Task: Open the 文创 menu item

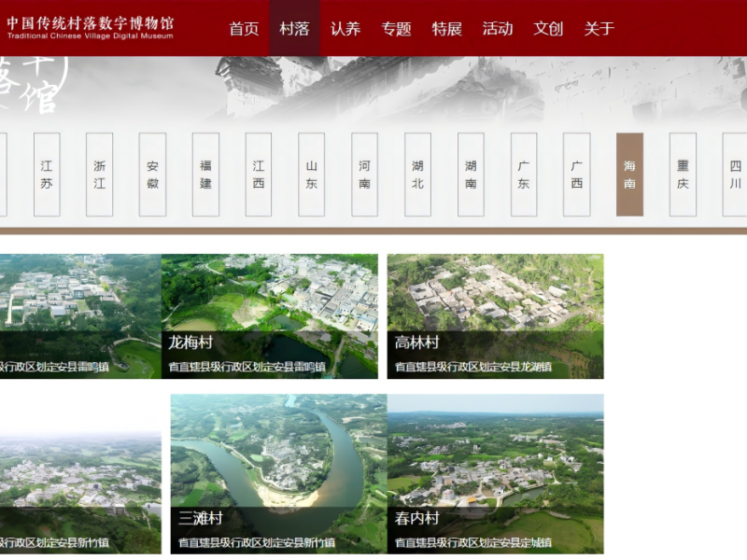Action: click(548, 29)
